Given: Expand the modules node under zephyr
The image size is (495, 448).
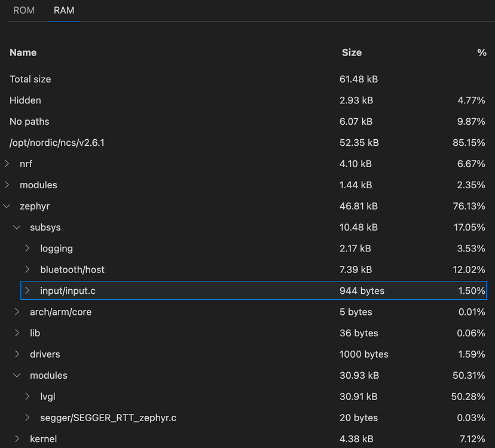Looking at the screenshot, I should coord(17,375).
